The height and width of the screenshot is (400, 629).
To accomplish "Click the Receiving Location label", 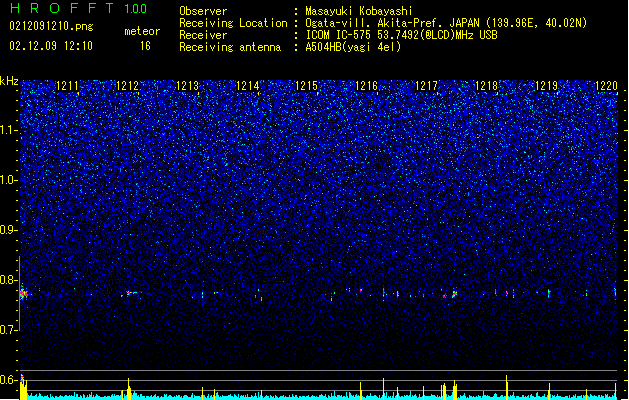I will (x=233, y=23).
